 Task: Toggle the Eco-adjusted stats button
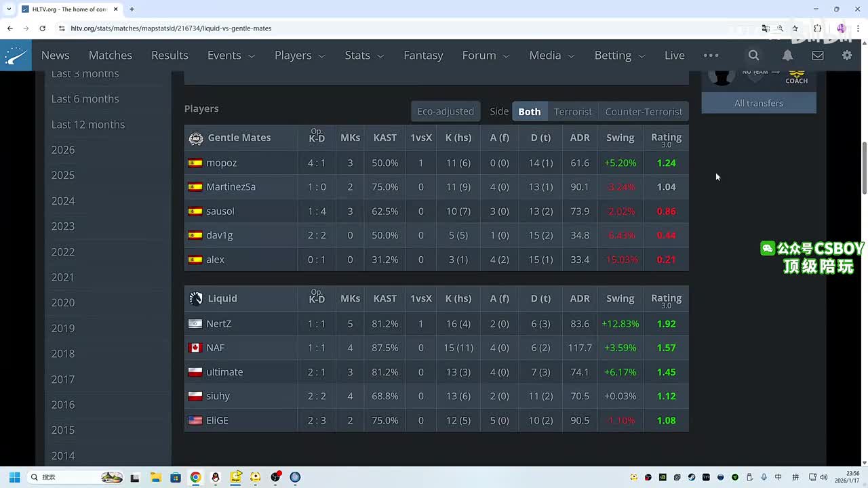[446, 112]
